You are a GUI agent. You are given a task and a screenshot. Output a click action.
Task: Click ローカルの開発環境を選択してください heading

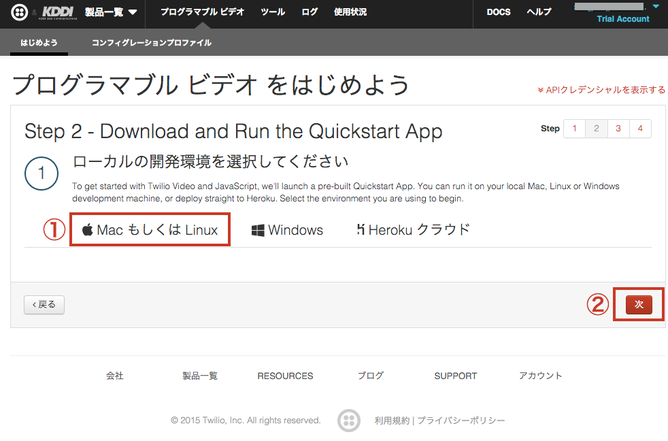[210, 162]
